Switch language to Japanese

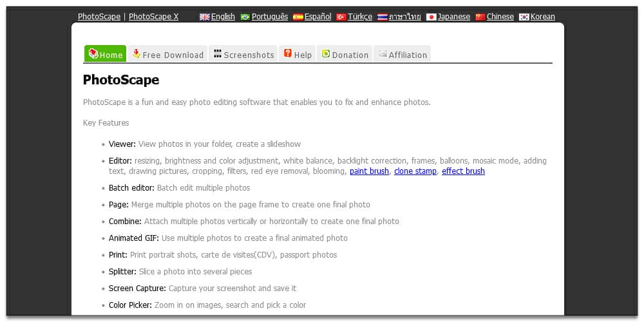(x=454, y=17)
